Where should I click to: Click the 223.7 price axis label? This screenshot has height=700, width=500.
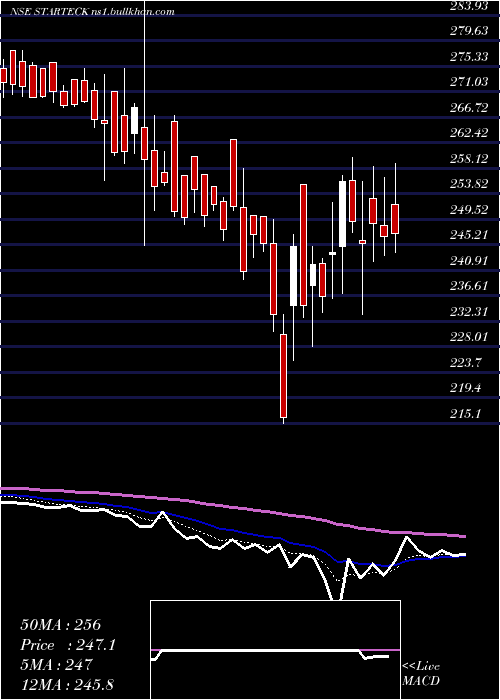pos(467,362)
